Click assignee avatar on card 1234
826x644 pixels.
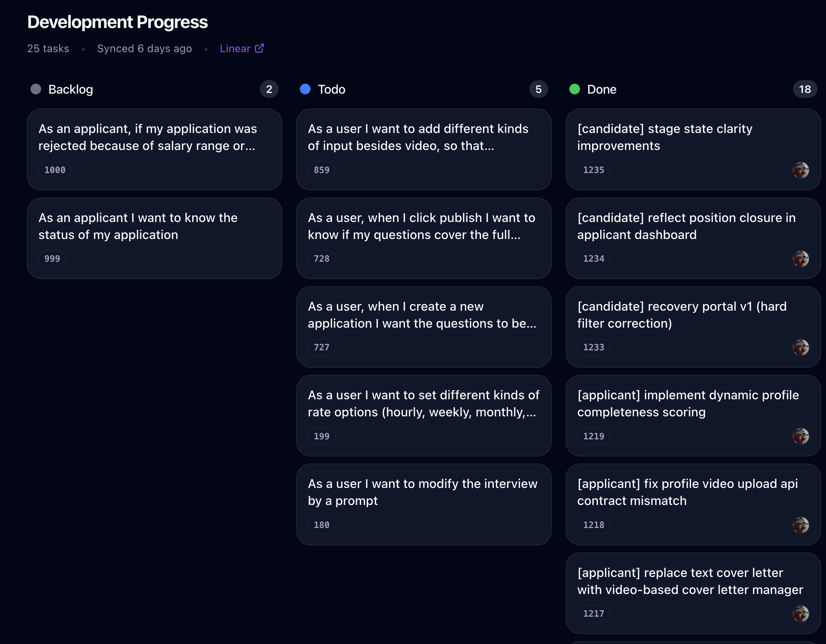pos(801,259)
